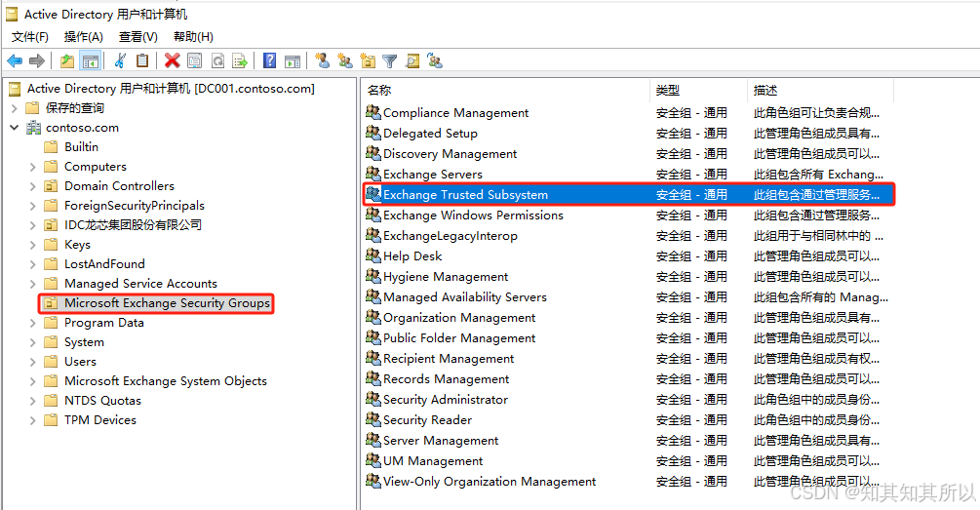Click group icon beside UM Management
This screenshot has width=980, height=510.
[x=373, y=460]
